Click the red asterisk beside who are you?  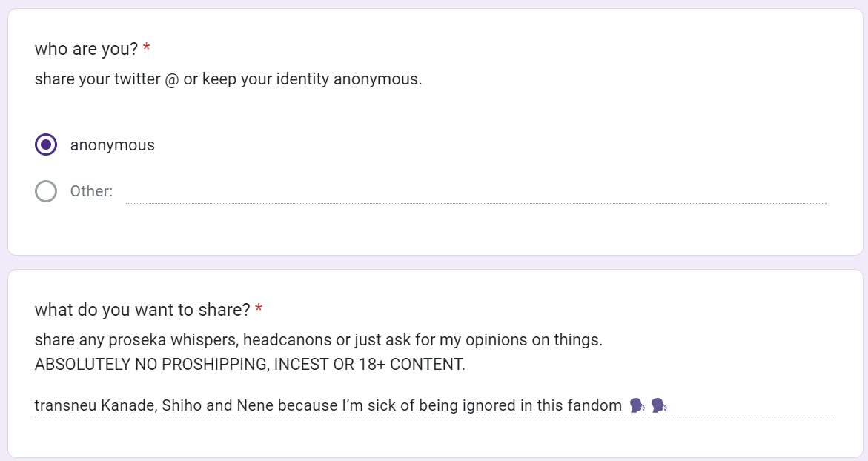point(146,47)
